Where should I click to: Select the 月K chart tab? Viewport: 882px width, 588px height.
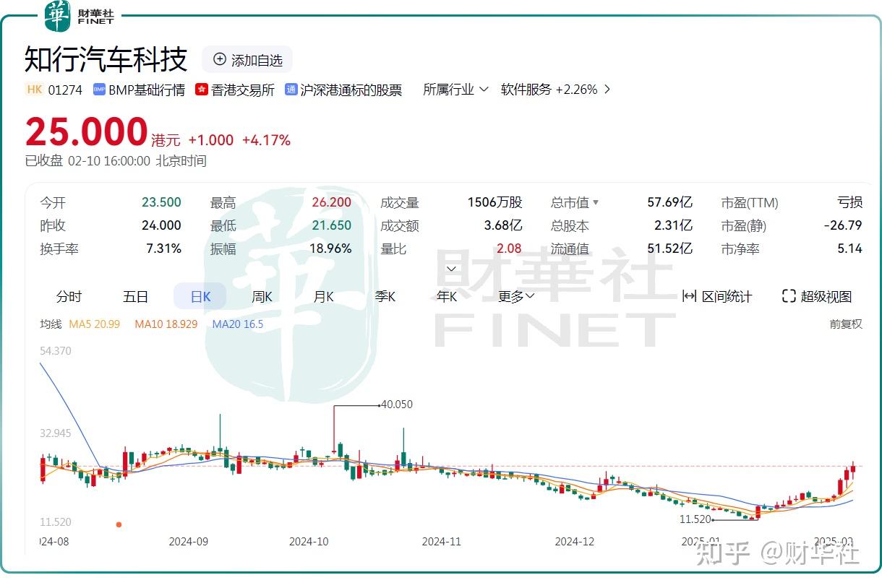[x=323, y=296]
